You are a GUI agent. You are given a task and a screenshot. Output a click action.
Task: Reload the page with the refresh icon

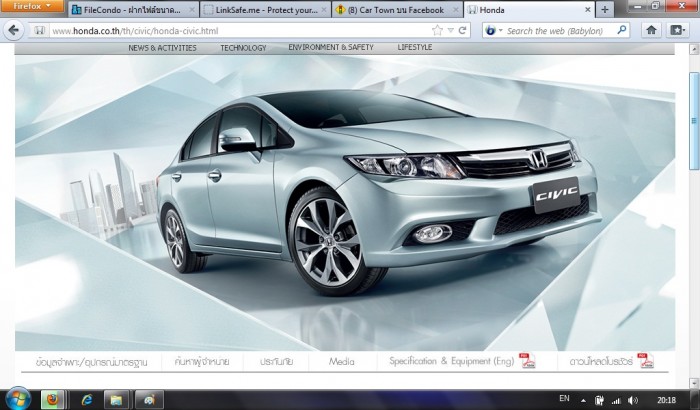point(462,30)
